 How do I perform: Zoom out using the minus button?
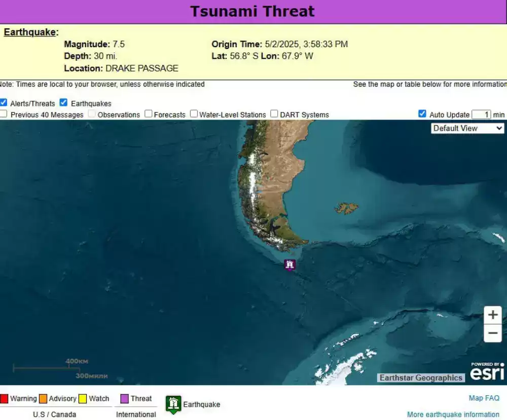(x=492, y=333)
